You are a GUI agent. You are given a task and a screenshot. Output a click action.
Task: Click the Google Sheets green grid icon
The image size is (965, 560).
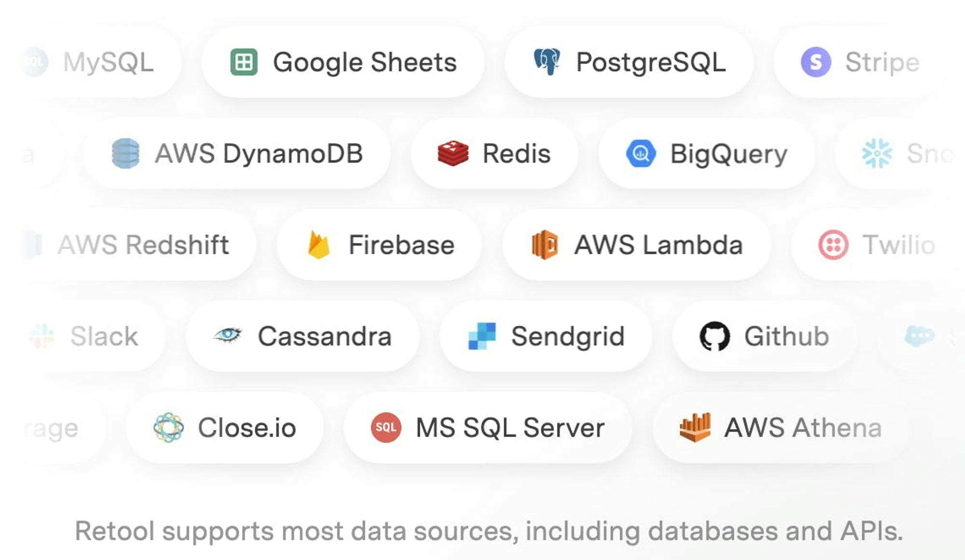[x=244, y=62]
